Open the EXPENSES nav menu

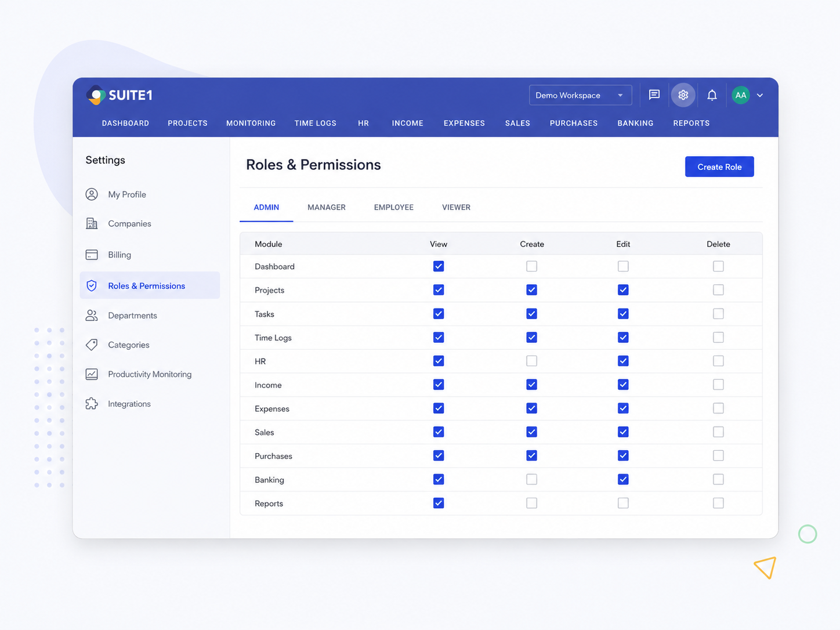(x=464, y=123)
